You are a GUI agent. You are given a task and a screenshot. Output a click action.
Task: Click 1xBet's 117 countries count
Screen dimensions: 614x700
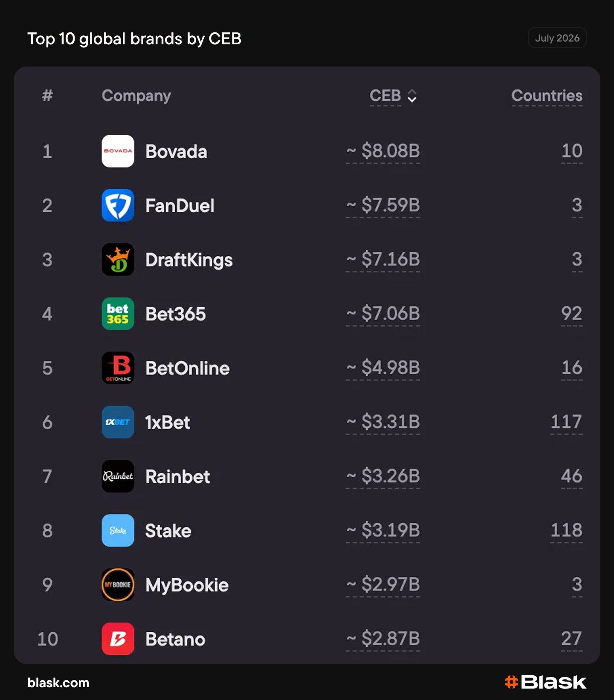(566, 422)
